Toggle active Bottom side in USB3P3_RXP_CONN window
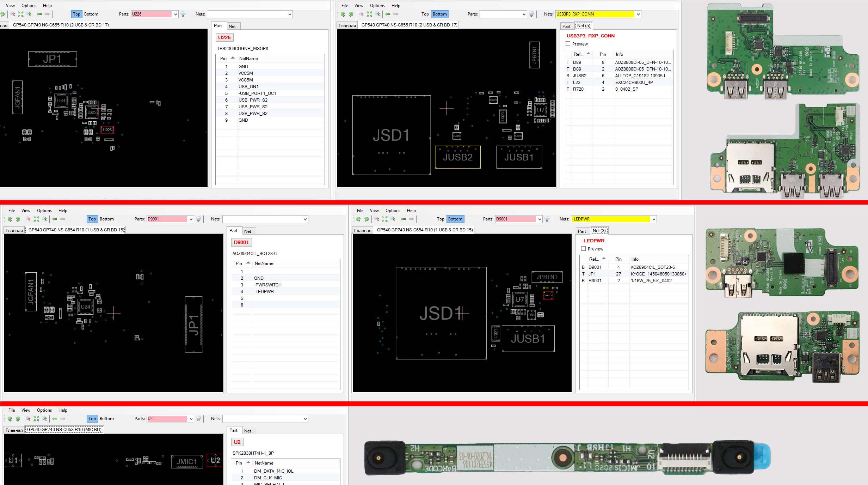The width and height of the screenshot is (868, 485). [440, 14]
